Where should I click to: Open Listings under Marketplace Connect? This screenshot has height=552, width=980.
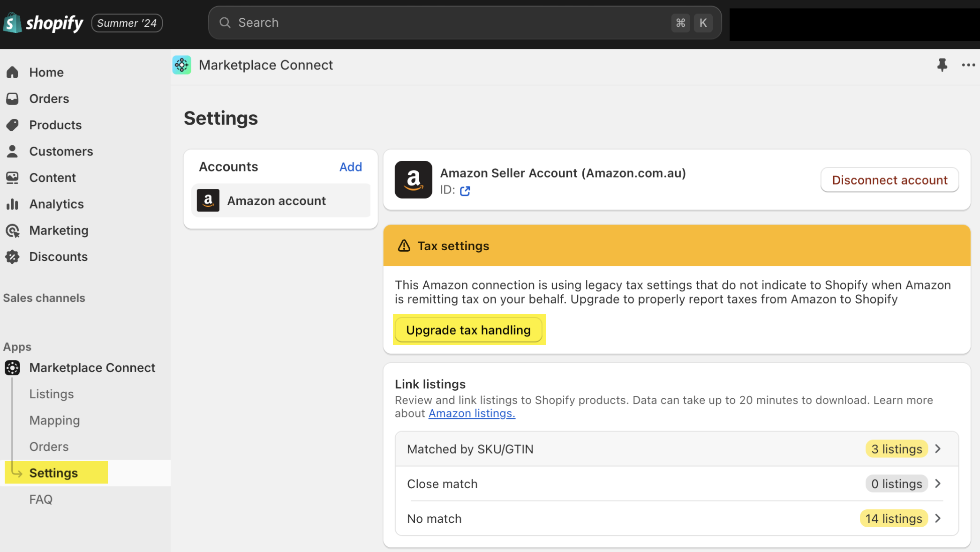(x=52, y=394)
